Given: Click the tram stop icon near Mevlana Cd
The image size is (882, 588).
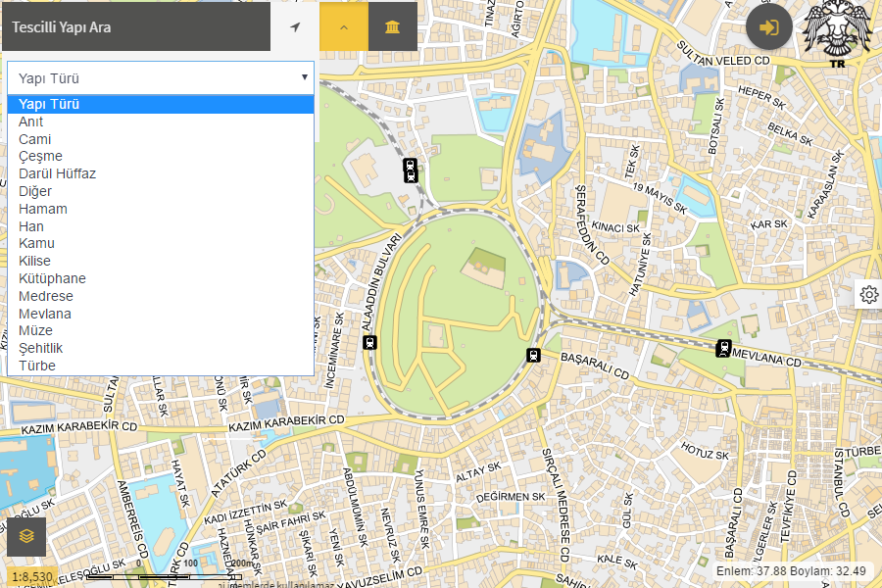Looking at the screenshot, I should [724, 347].
